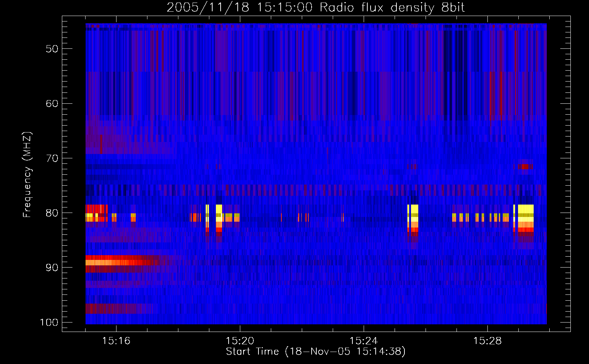Click the 15:16 time tick label
This screenshot has height=364, width=589.
pyautogui.click(x=116, y=341)
